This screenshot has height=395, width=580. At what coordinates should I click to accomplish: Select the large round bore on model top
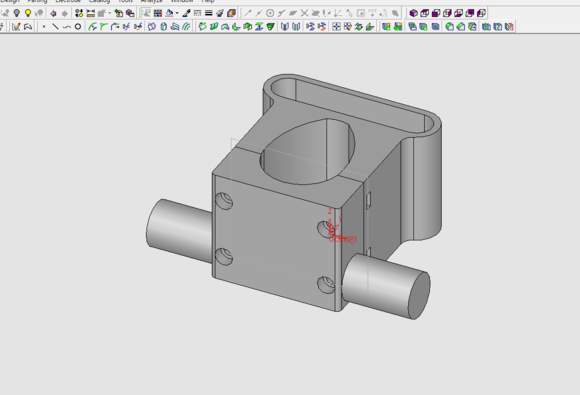(307, 152)
